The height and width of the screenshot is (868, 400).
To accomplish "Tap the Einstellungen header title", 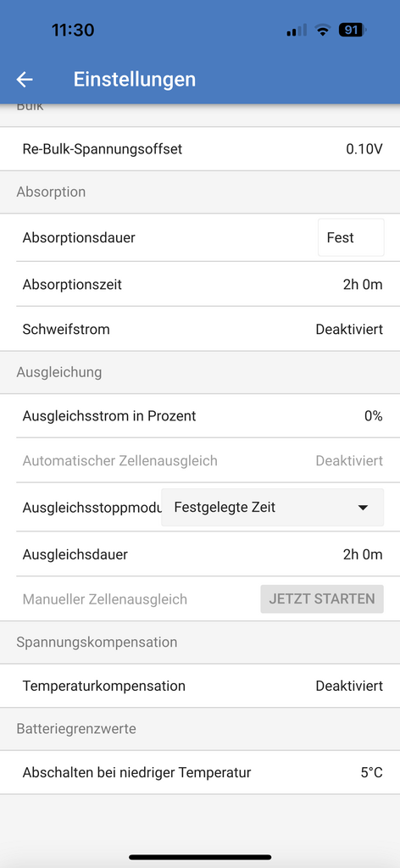I will click(x=135, y=79).
